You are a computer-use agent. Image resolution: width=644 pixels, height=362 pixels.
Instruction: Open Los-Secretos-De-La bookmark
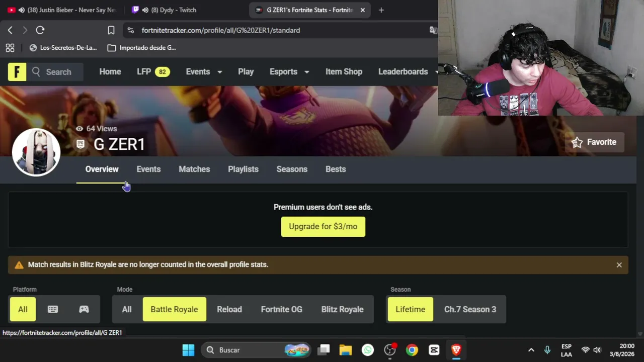click(63, 48)
